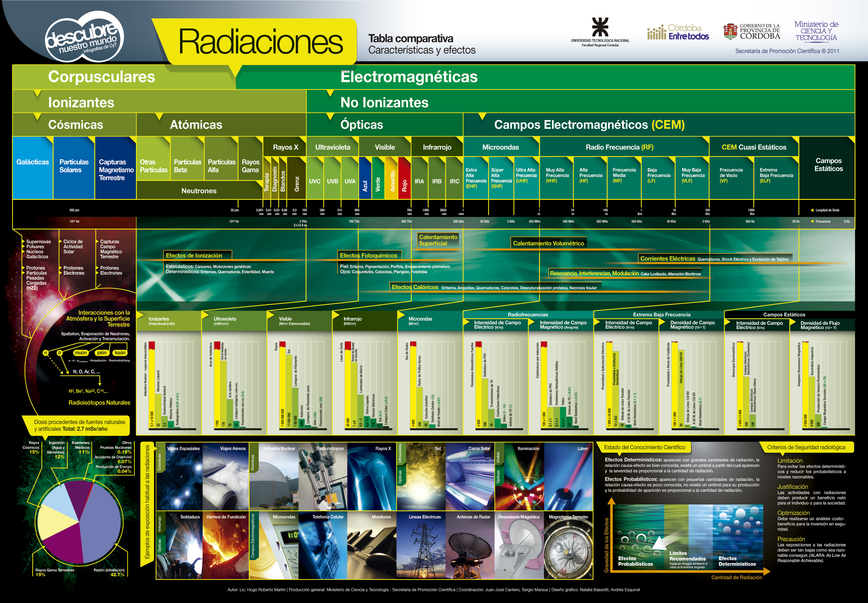Screen dimensions: 868x603
Task: Click the 'Estado del Conocimiento Científico' heading
Action: [x=644, y=447]
